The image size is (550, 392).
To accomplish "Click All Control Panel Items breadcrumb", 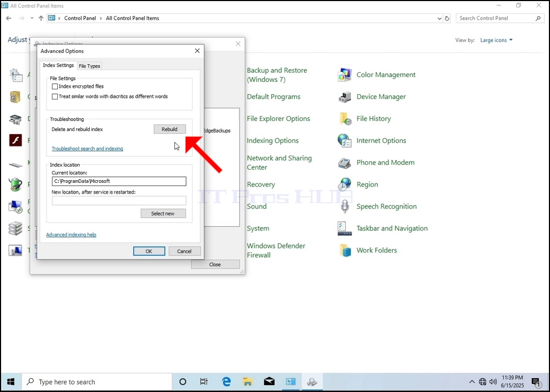I will tap(133, 18).
